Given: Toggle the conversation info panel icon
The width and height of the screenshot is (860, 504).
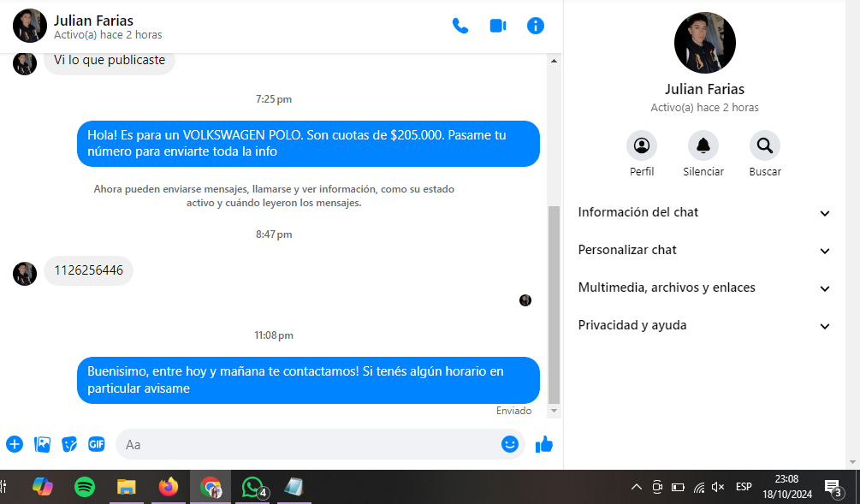Looking at the screenshot, I should click(x=536, y=26).
